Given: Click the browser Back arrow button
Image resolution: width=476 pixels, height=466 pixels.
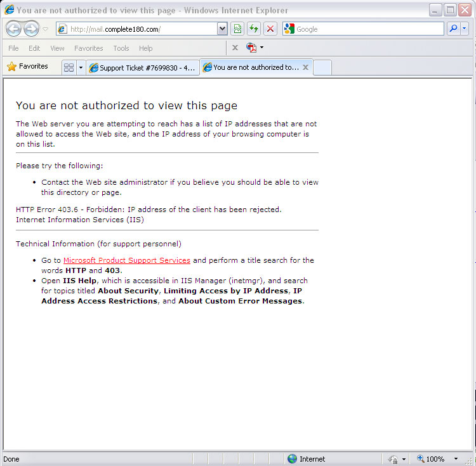Looking at the screenshot, I should coord(13,29).
